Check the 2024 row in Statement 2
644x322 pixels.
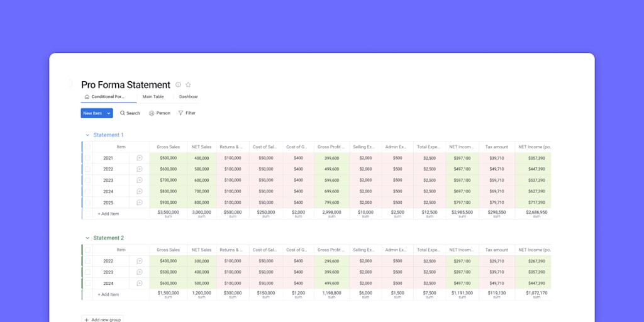(x=87, y=283)
